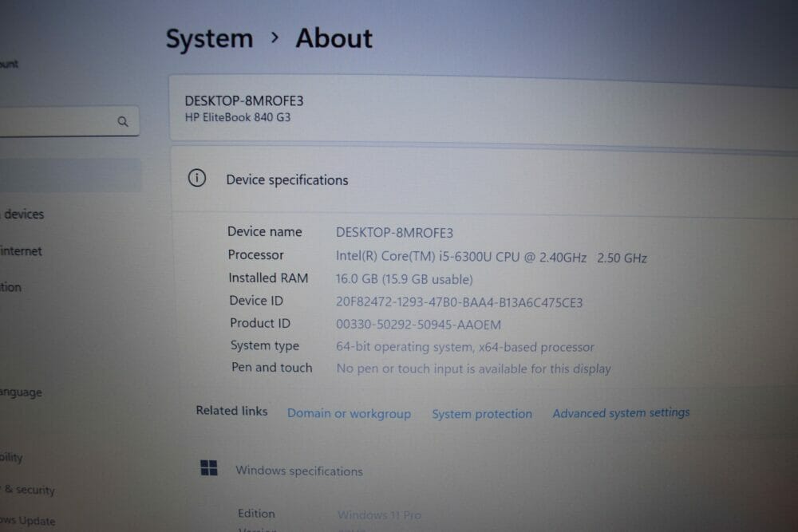
Task: Open the sidebar item ending in "bility"
Action: 11,457
